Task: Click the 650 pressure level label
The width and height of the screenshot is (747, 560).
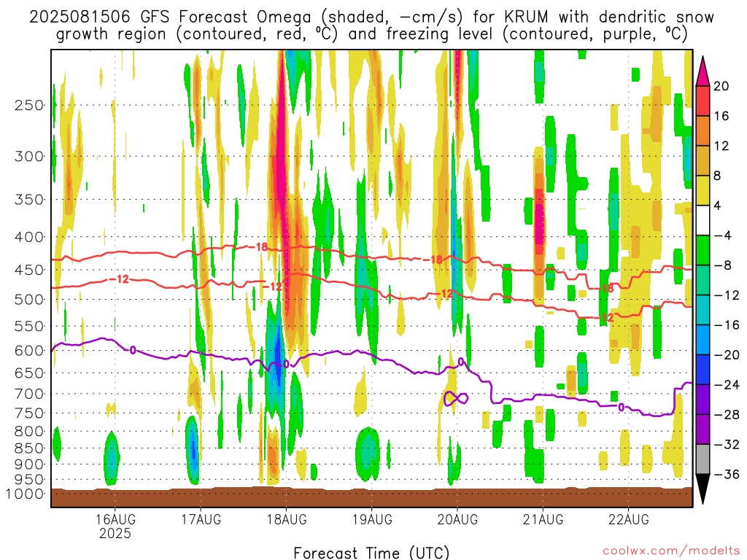Action: click(29, 373)
